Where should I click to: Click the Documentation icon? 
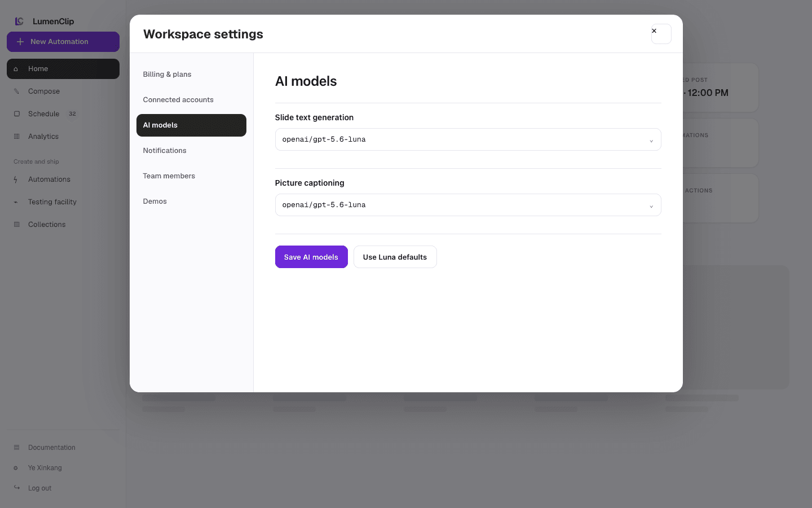coord(16,448)
